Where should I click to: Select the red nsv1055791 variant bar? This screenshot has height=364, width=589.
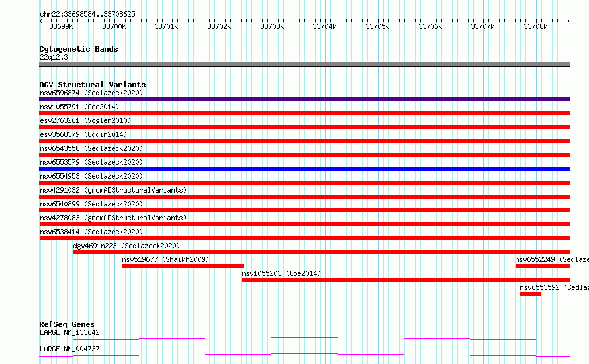pos(304,113)
